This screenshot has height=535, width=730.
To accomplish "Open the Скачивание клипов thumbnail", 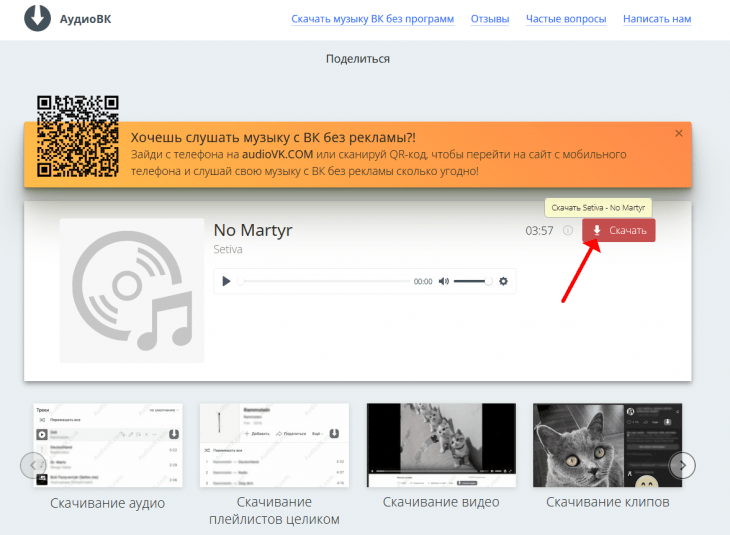I will coord(608,445).
